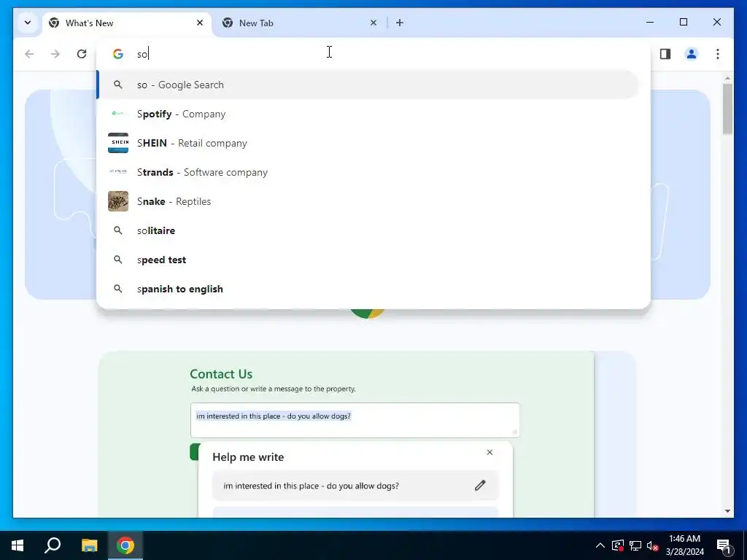Close the What's New tab
The width and height of the screenshot is (747, 560).
(200, 23)
